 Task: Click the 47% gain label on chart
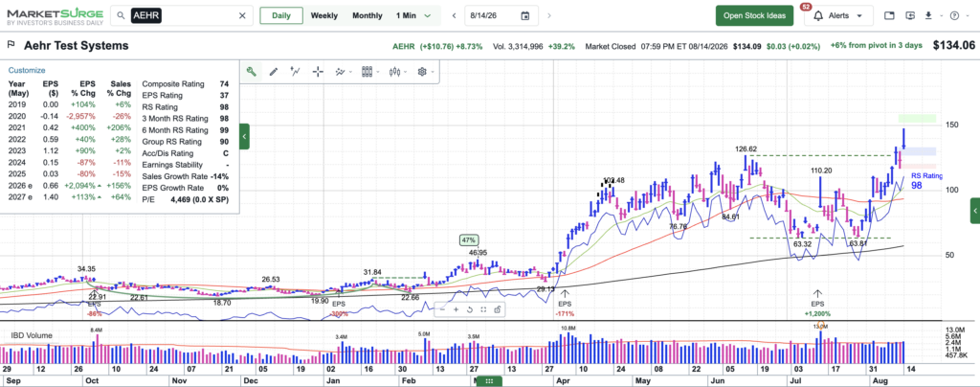pos(469,240)
